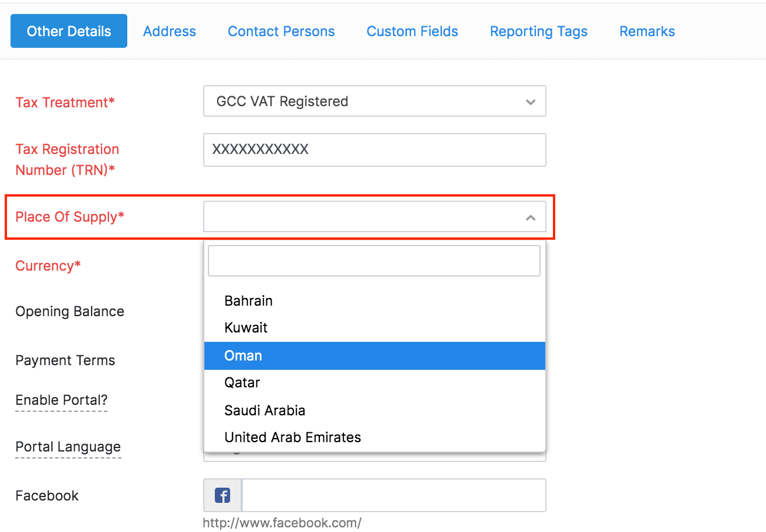Click the Enable Portal? label for tooltip info

pos(61,400)
